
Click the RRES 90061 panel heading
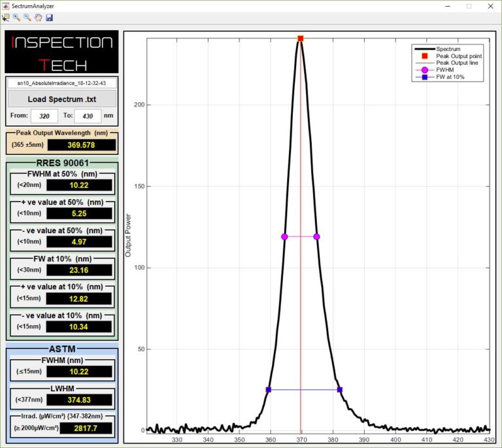click(63, 163)
